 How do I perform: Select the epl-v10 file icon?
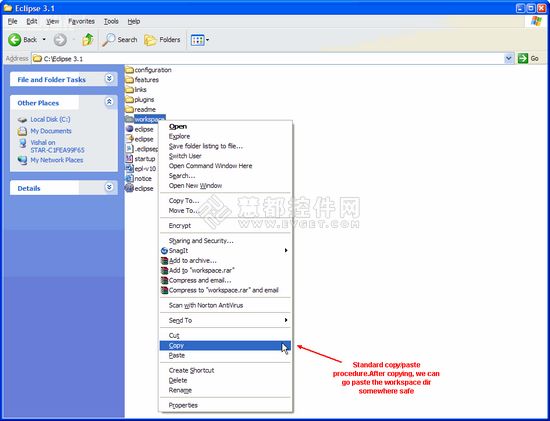pos(129,169)
